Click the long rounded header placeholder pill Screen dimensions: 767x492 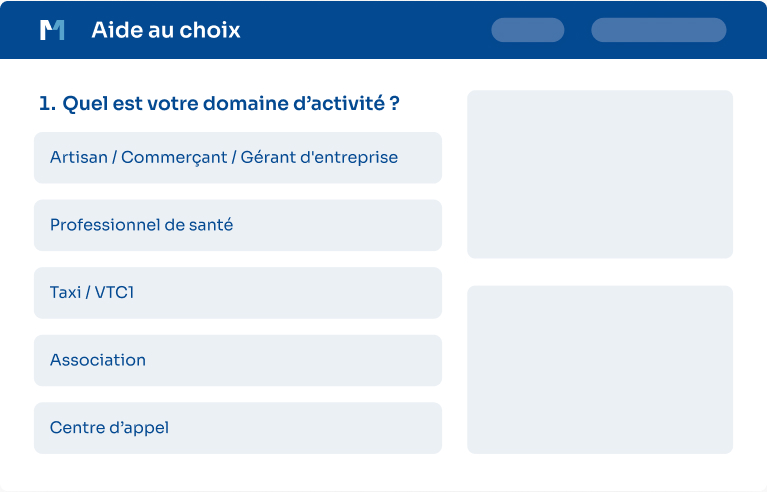coord(659,30)
